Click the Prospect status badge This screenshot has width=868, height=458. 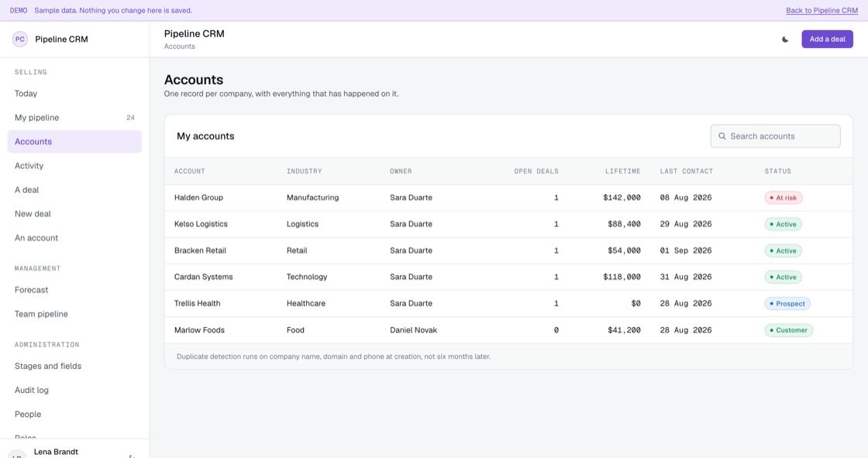(x=787, y=304)
